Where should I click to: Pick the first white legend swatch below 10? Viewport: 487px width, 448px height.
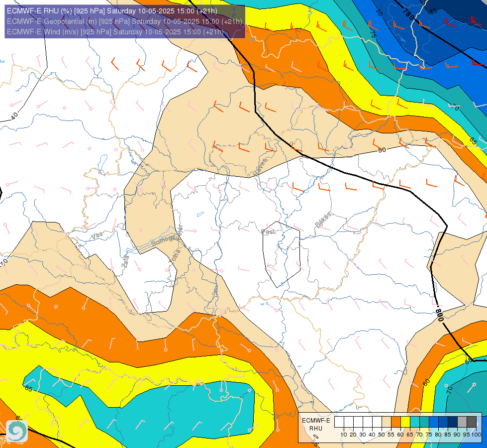(x=339, y=422)
